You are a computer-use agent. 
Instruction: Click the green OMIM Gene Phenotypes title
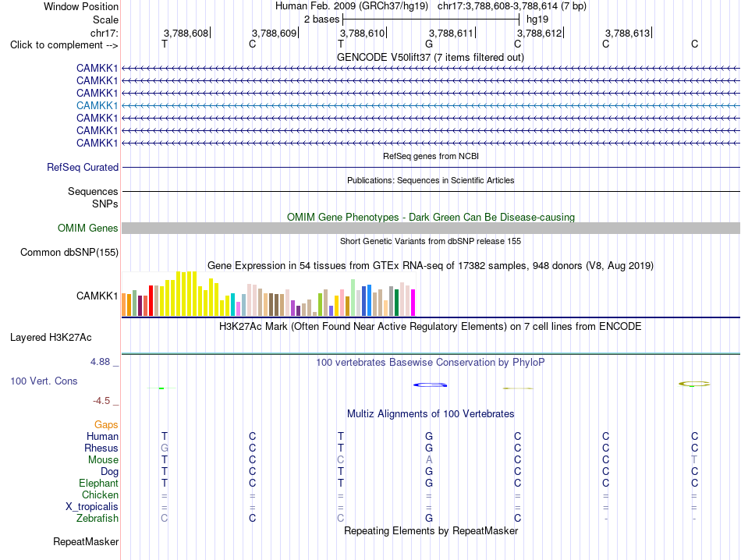point(431,217)
